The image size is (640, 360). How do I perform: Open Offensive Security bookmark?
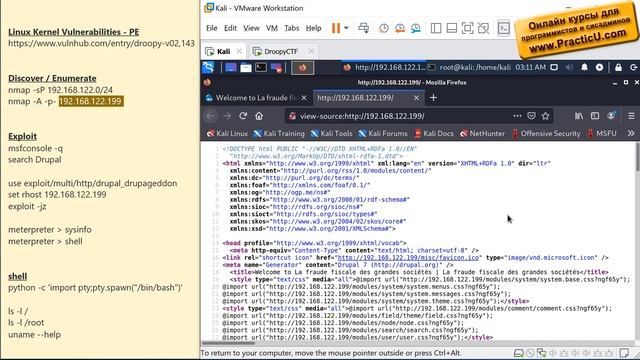pos(546,133)
